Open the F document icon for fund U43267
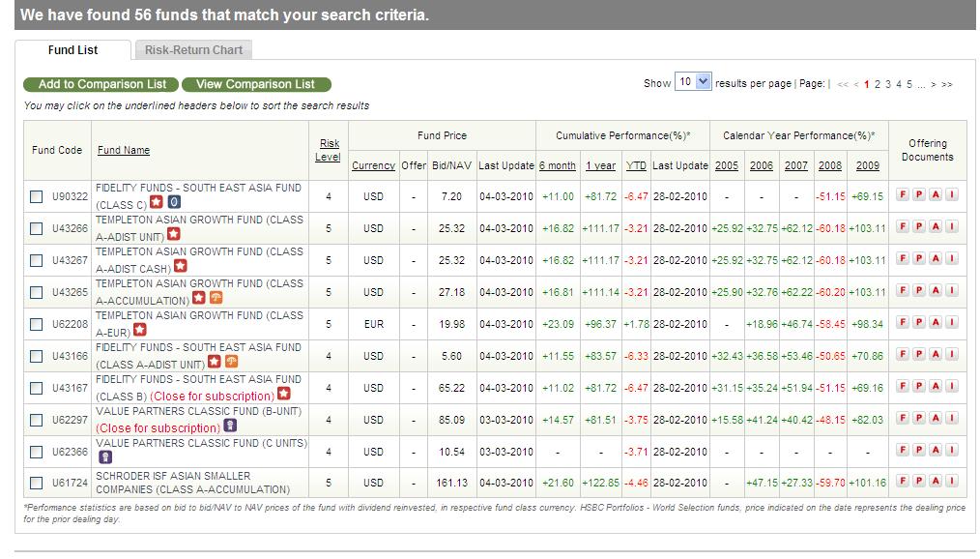The height and width of the screenshot is (559, 980). pos(902,258)
